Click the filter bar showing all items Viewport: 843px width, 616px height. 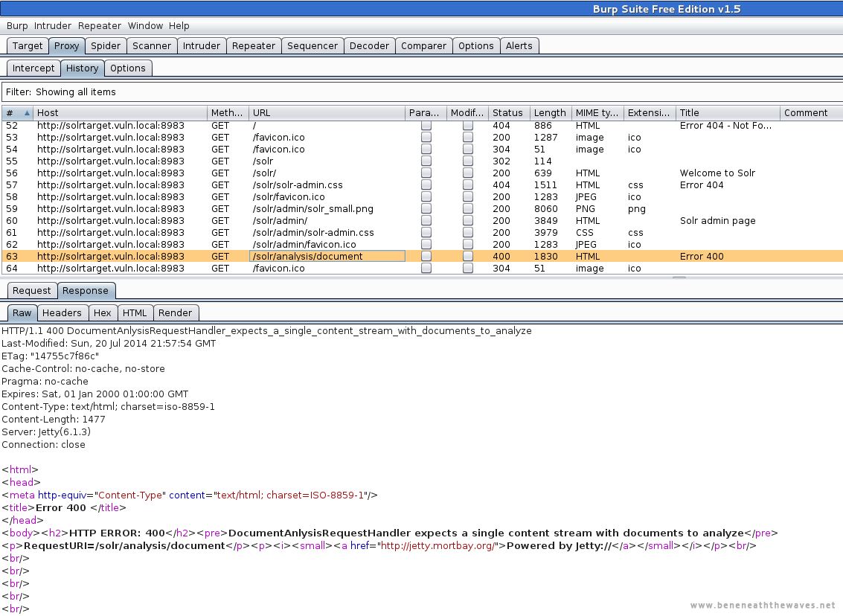point(421,92)
